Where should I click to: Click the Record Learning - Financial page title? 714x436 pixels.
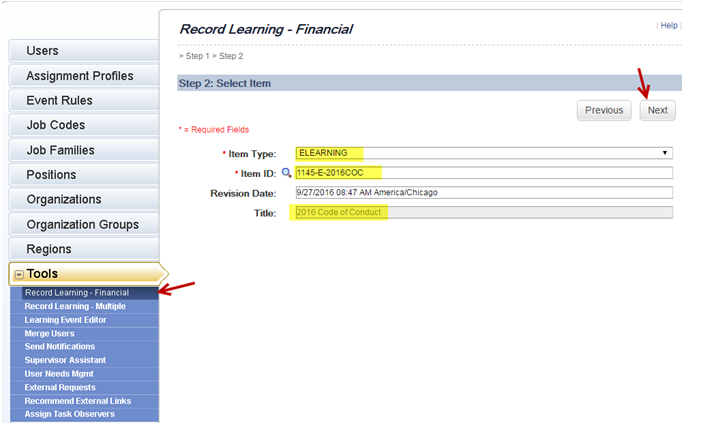pyautogui.click(x=266, y=29)
